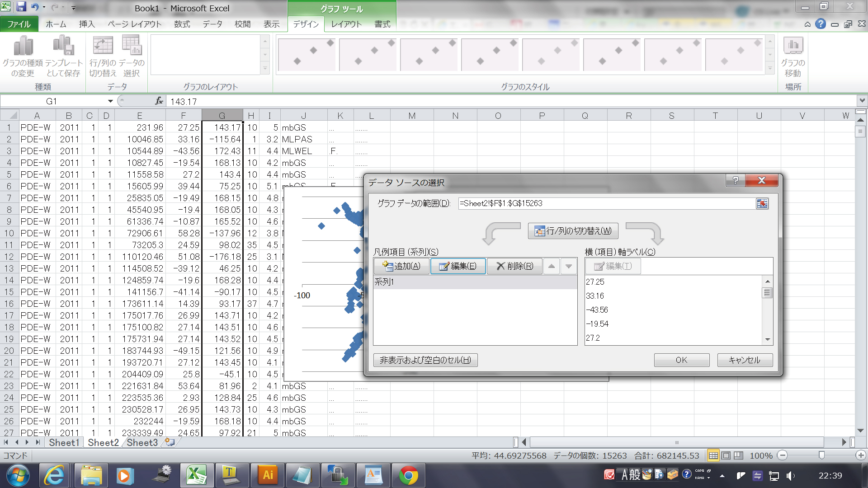Select the last visible chart style thumbnail
This screenshot has height=488, width=868.
click(734, 55)
